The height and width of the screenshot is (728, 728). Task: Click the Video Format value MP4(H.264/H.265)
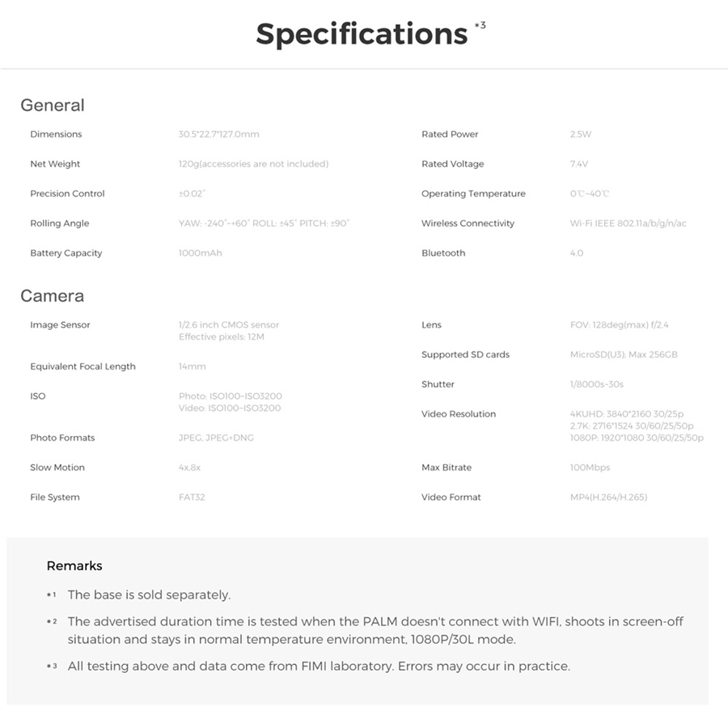coord(608,497)
